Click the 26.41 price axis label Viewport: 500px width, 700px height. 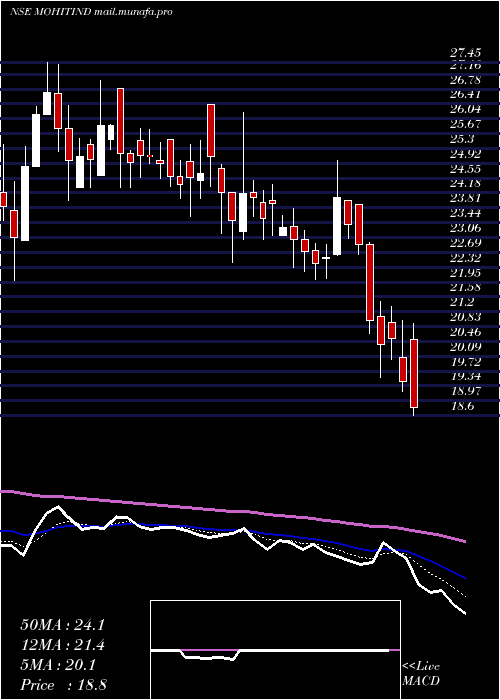click(467, 95)
